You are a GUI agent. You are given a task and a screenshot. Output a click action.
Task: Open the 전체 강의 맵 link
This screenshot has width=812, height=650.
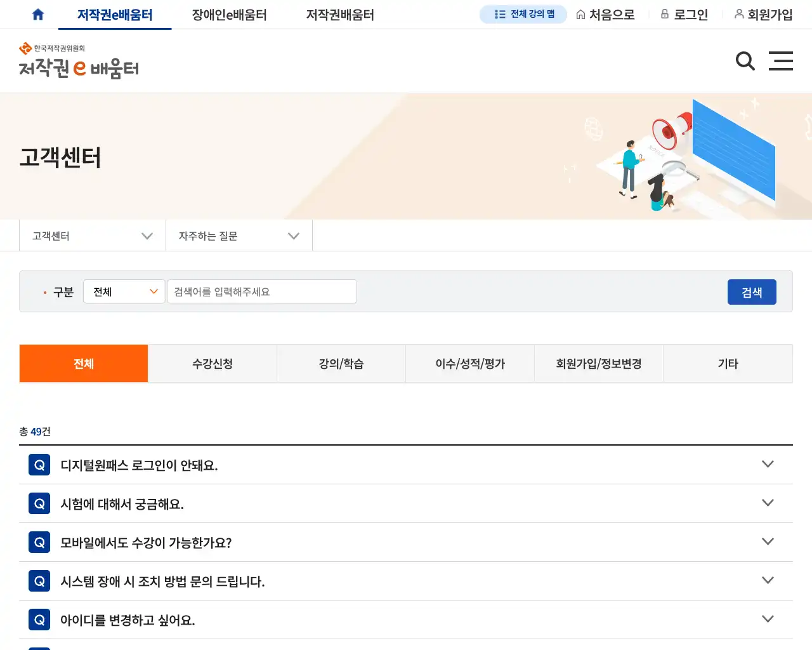pyautogui.click(x=523, y=14)
